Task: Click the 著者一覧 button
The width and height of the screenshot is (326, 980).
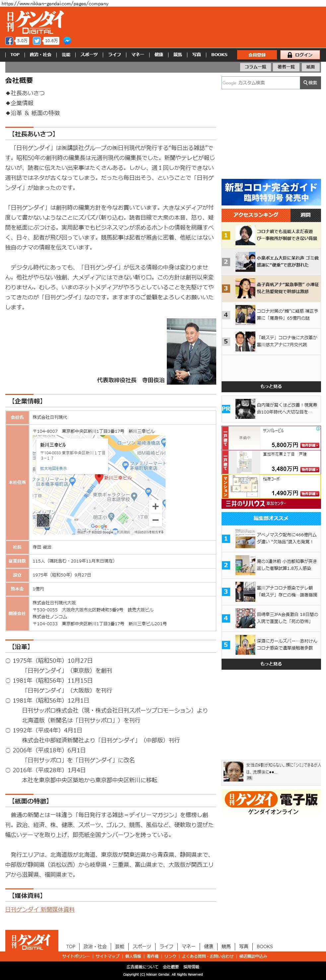Action: 286,67
